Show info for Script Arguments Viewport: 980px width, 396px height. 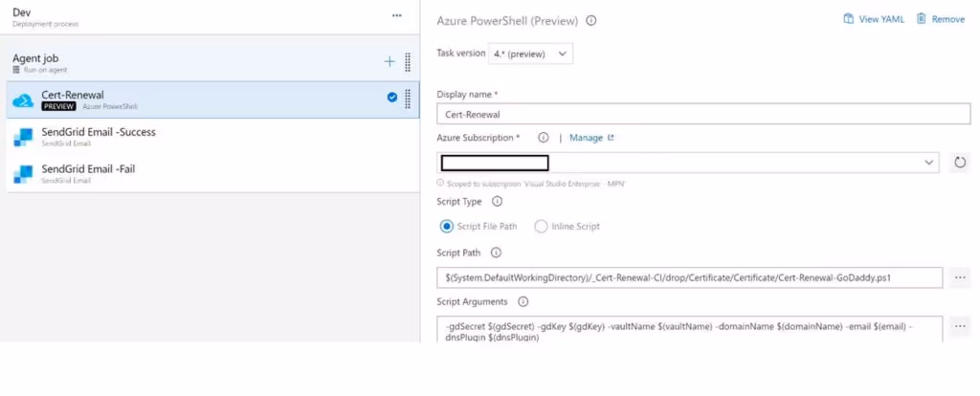(523, 301)
